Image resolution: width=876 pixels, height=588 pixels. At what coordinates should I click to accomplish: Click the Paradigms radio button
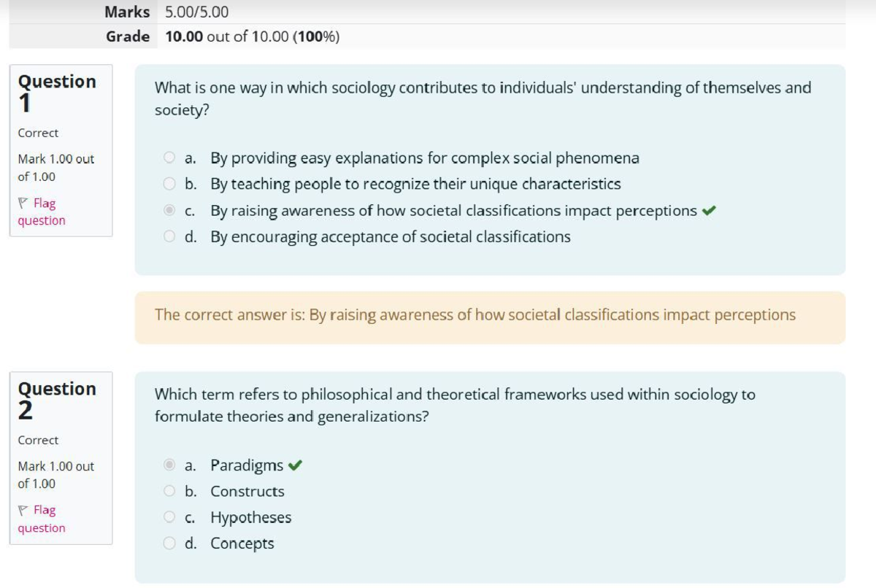[169, 465]
